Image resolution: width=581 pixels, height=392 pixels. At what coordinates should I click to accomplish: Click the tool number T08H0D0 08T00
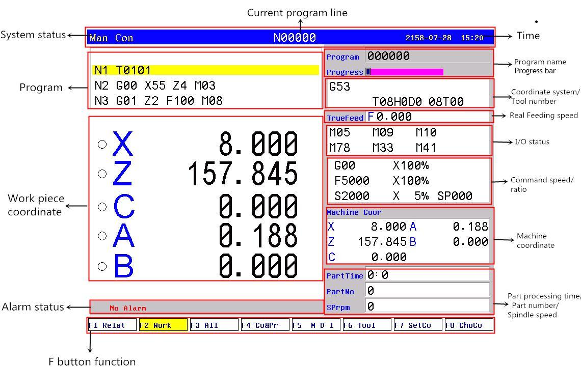[x=418, y=101]
